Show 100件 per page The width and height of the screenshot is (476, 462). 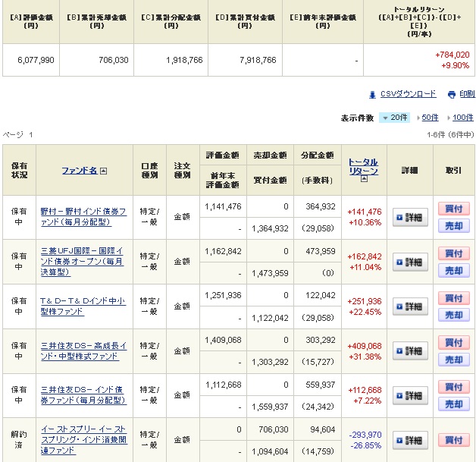(x=462, y=118)
